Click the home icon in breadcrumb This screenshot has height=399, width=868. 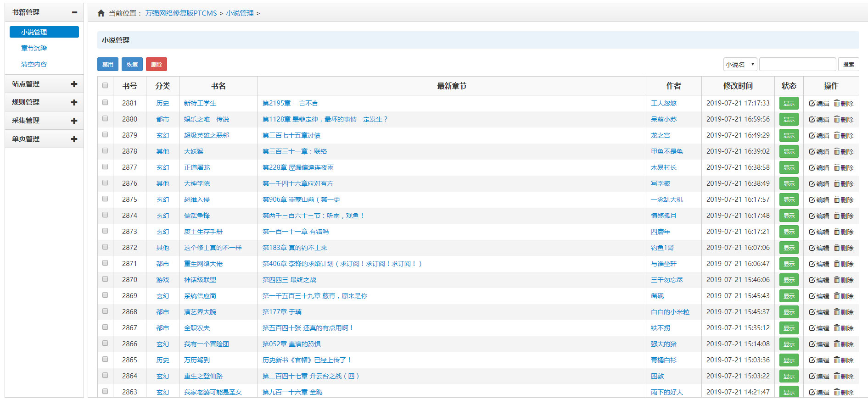pos(101,13)
